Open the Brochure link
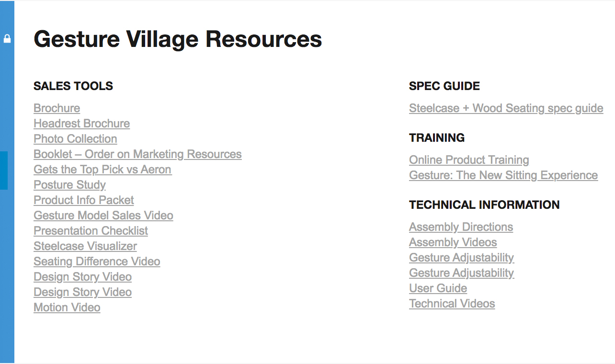The height and width of the screenshot is (364, 615). coord(57,108)
